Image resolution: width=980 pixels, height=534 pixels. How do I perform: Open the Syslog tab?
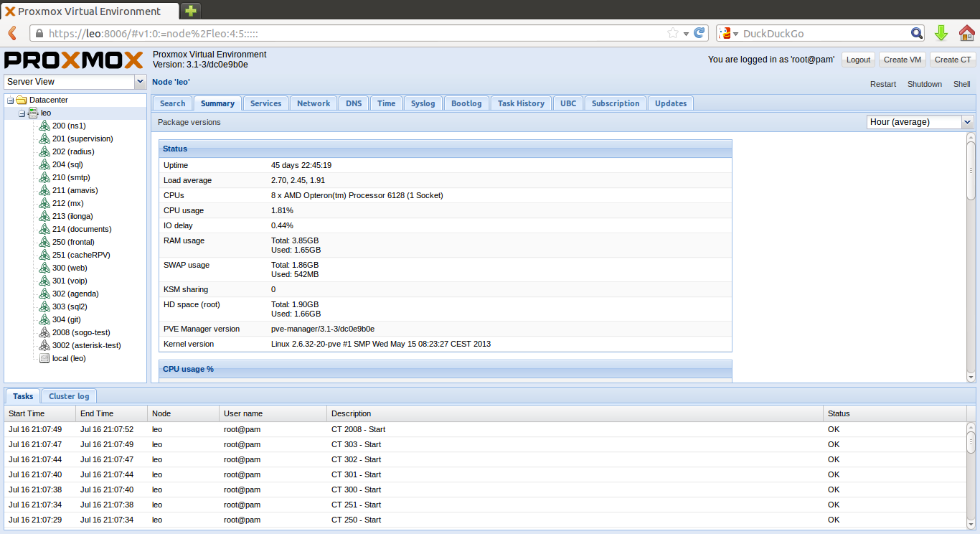(x=423, y=103)
